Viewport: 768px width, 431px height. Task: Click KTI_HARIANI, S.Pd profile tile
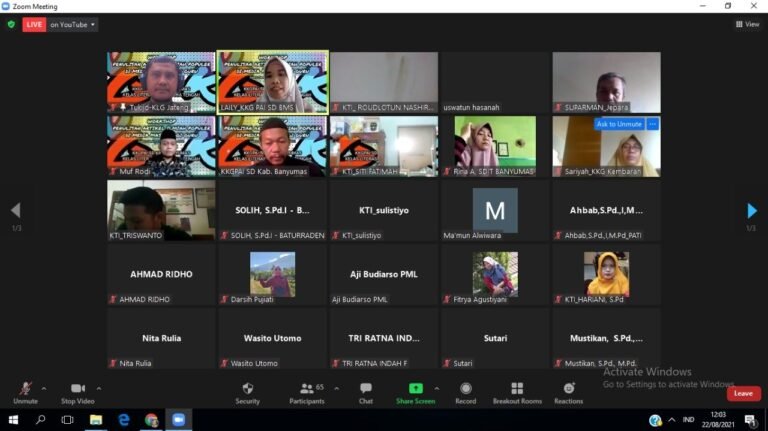point(606,274)
